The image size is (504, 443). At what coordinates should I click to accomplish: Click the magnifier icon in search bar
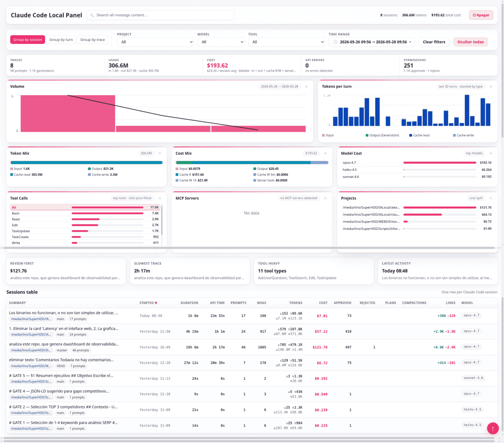point(92,15)
